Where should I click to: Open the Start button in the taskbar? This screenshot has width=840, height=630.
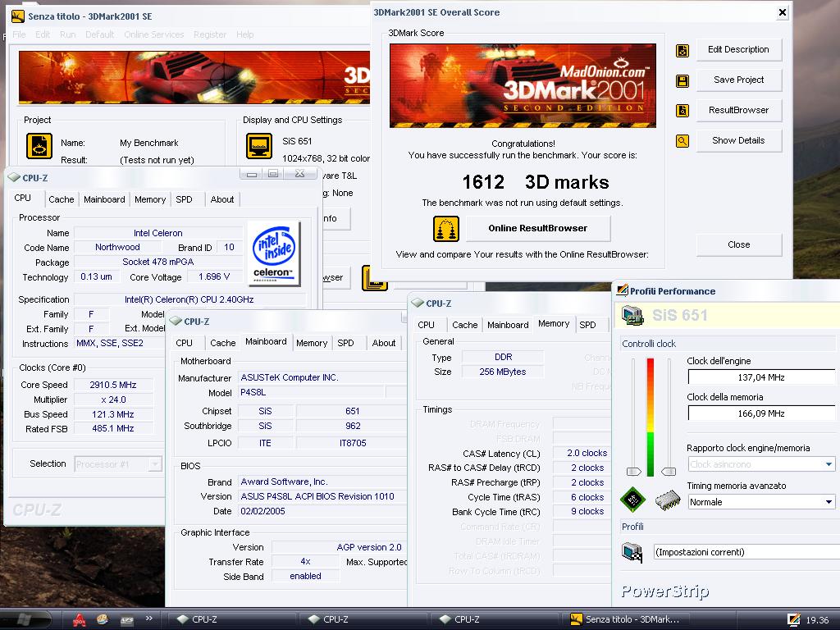(25, 619)
